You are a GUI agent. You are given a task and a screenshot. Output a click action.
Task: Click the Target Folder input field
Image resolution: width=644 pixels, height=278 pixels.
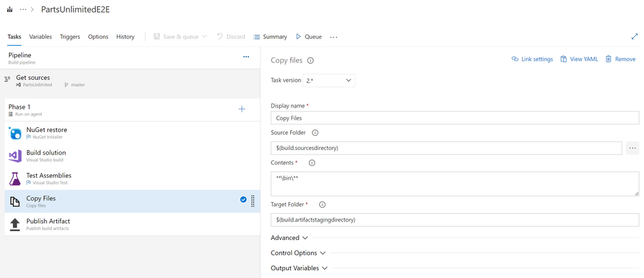pyautogui.click(x=454, y=220)
